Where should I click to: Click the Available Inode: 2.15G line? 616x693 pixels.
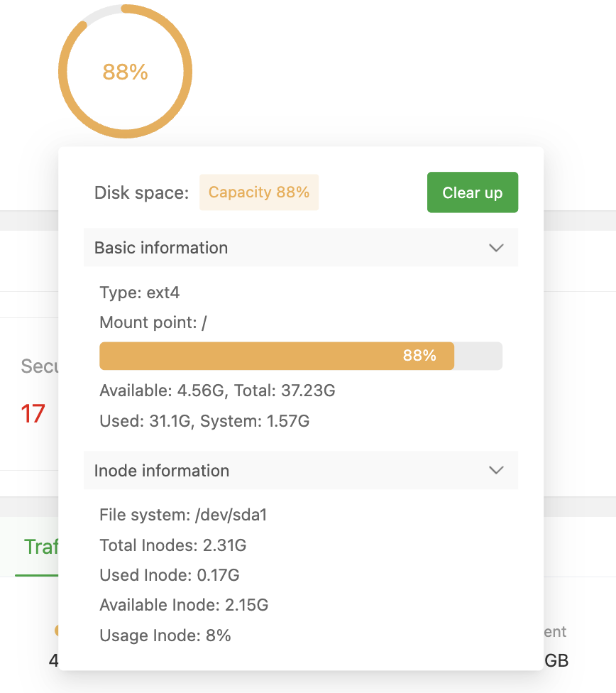(184, 605)
